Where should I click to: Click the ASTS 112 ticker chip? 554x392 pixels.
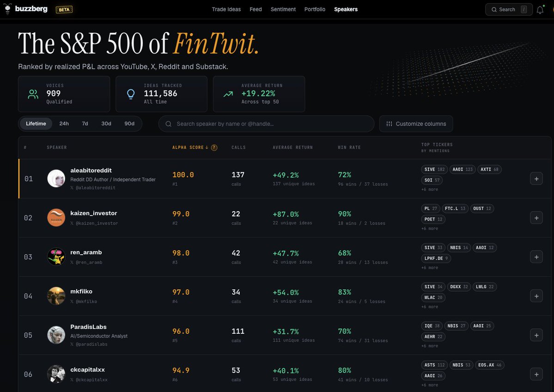[x=434, y=365]
